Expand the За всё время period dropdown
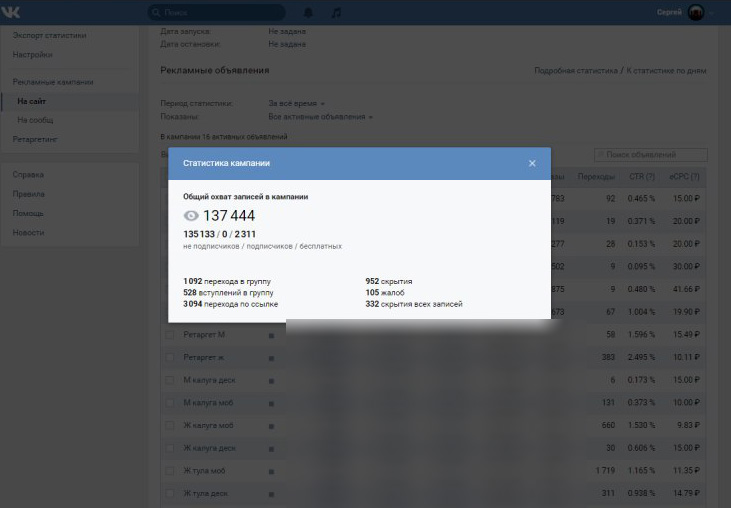Image resolution: width=731 pixels, height=508 pixels. click(x=296, y=103)
